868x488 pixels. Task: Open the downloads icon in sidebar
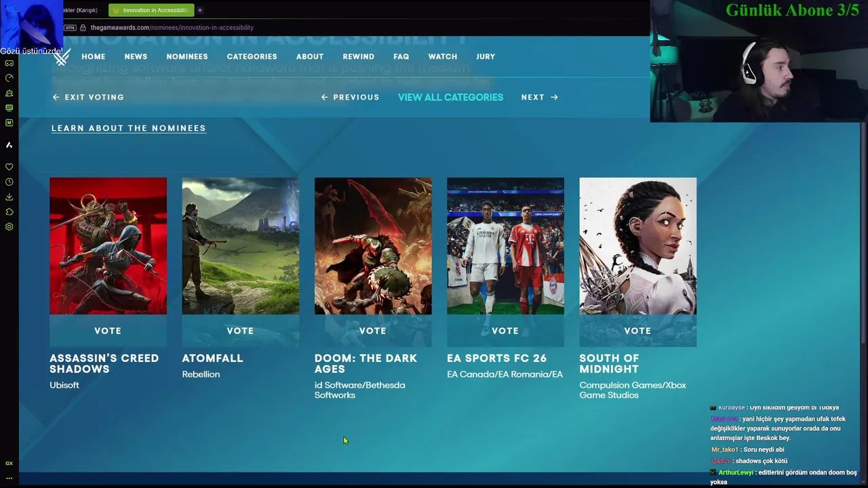(x=9, y=197)
